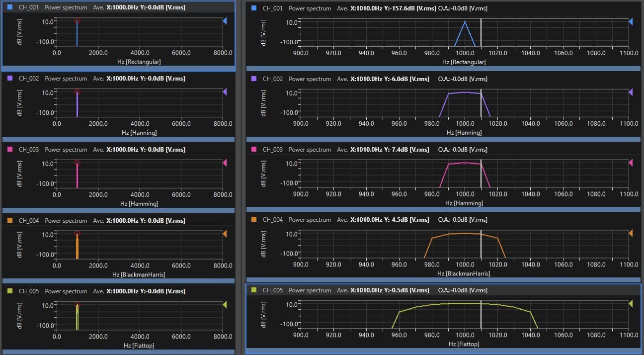Click white 1010 Hz cursor line on Flattop graph

pyautogui.click(x=481, y=314)
